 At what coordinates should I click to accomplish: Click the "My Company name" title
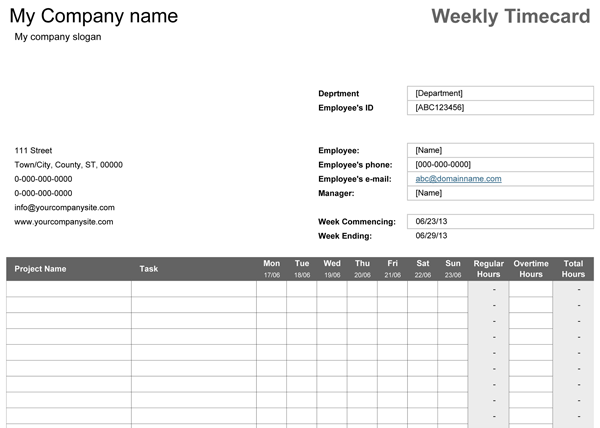tap(97, 16)
